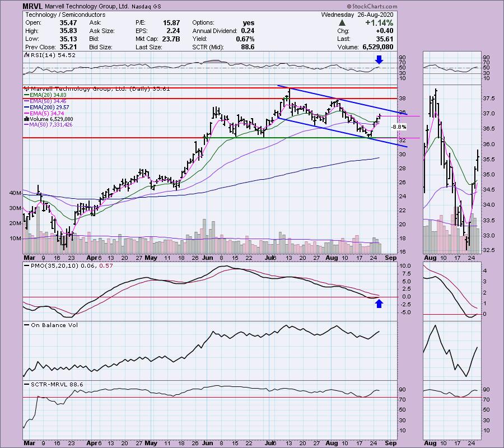The width and height of the screenshot is (504, 448).
Task: Click the Options value yes
Action: (249, 23)
